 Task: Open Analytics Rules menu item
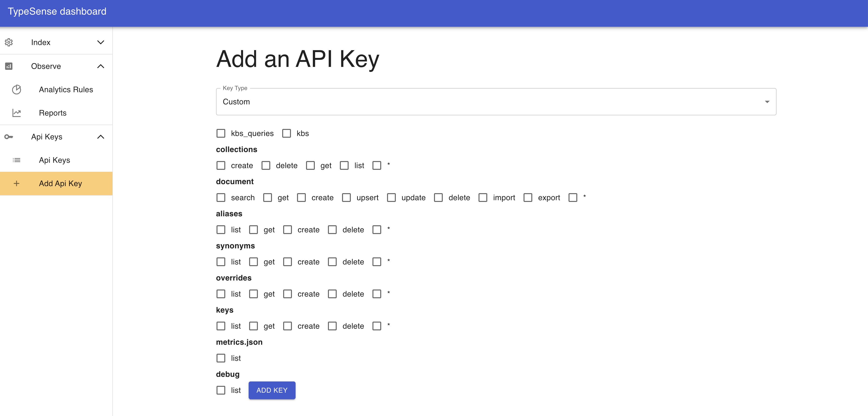click(x=66, y=89)
